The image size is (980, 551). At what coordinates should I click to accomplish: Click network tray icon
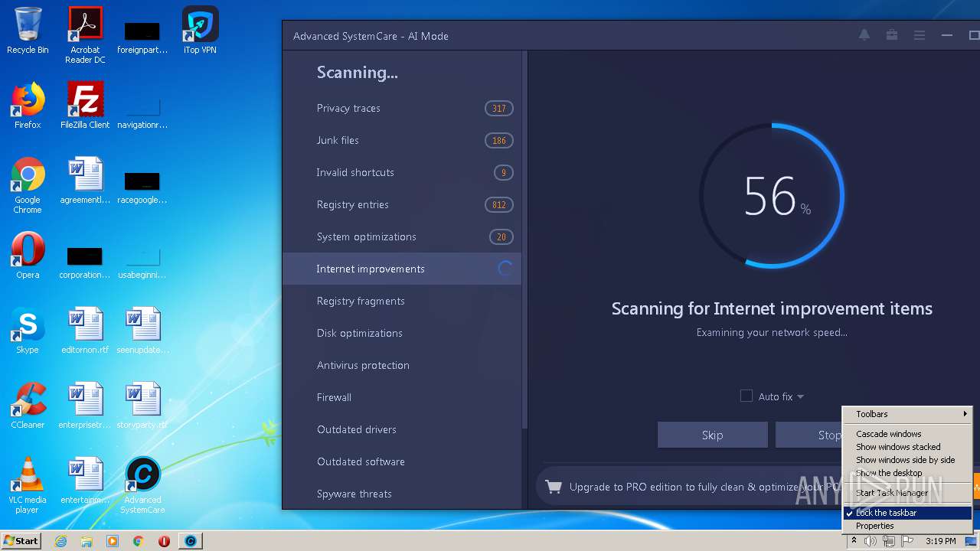point(889,541)
